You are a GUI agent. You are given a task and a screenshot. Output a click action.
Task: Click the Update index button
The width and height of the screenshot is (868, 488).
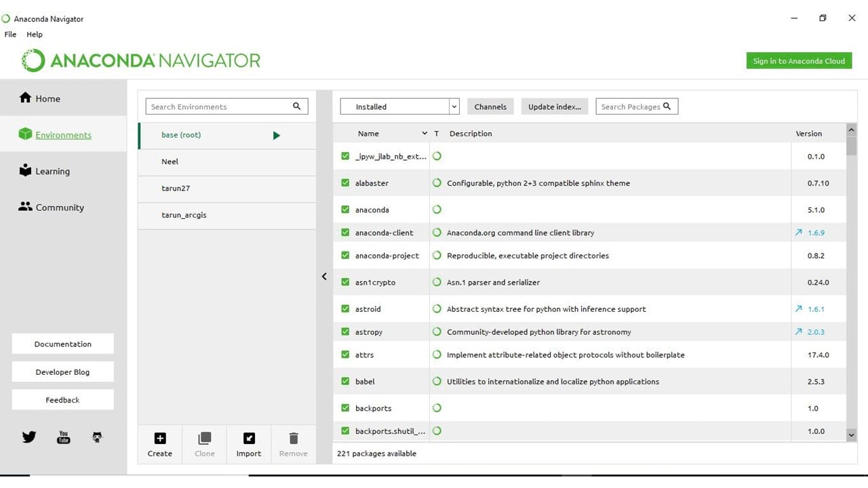(554, 106)
